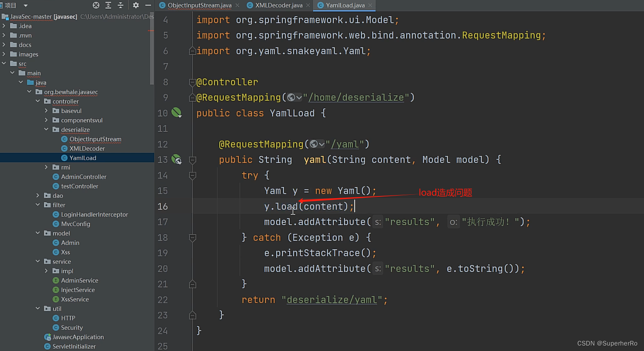The image size is (644, 351).
Task: Switch to ObjectInputStream.java tab
Action: click(199, 5)
